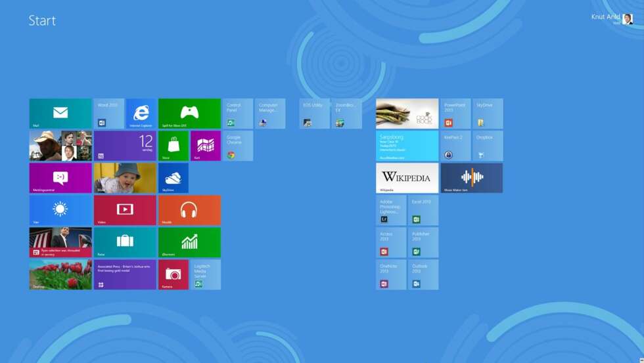The height and width of the screenshot is (363, 644).
Task: Open the News tile with flag photo
Action: [60, 242]
